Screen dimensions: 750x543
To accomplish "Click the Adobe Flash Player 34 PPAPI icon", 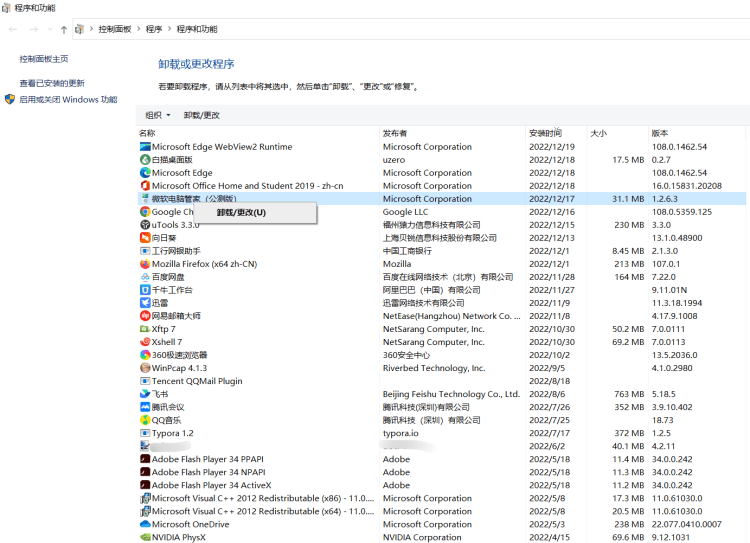I will pos(145,459).
